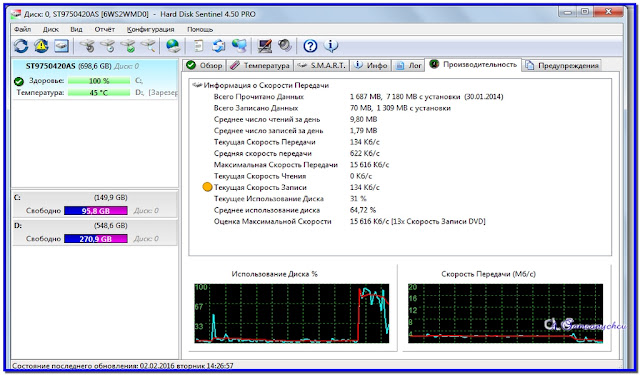The image size is (640, 375).
Task: Click the 15 616 Кб/с maximum transfer speed value
Action: click(x=369, y=165)
